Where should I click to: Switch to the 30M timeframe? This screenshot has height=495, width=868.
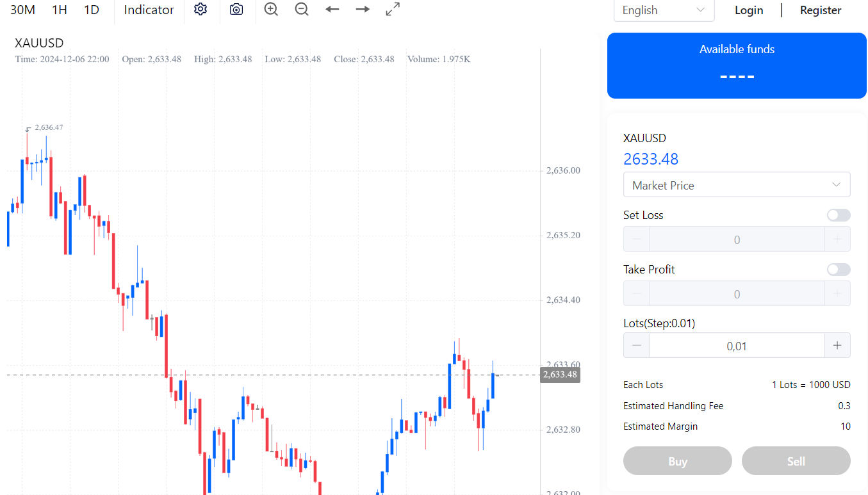click(22, 10)
